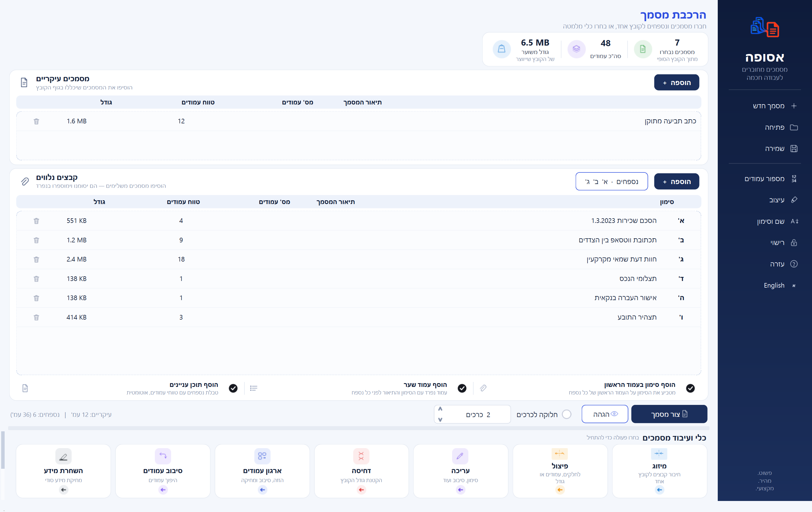Click the arrow on the השחרת מידע card
Image resolution: width=812 pixels, height=512 pixels.
(64, 490)
